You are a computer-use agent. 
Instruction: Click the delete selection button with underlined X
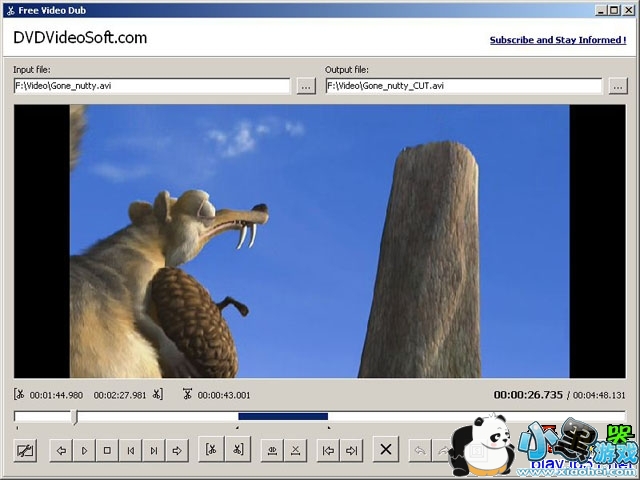296,451
